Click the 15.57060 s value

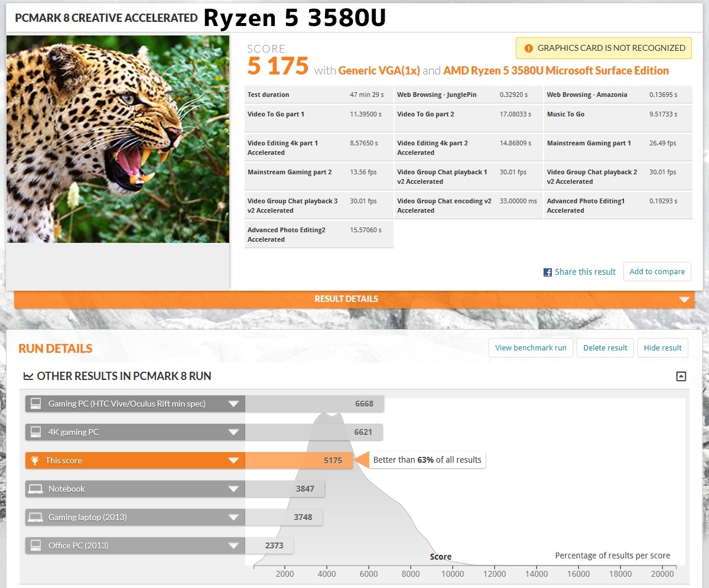[366, 230]
